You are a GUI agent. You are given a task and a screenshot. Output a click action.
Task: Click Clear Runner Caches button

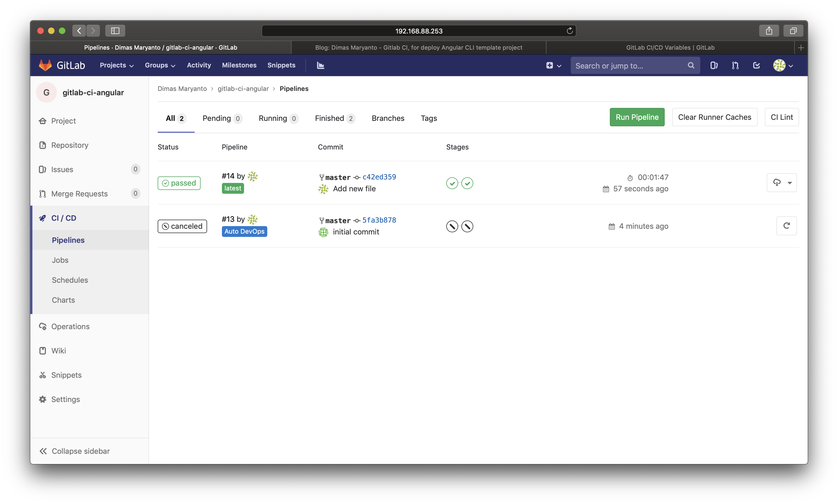714,117
